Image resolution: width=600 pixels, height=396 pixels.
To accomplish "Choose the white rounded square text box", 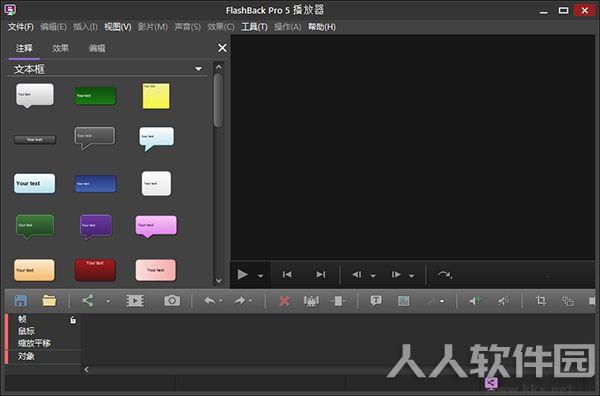I will point(156,184).
